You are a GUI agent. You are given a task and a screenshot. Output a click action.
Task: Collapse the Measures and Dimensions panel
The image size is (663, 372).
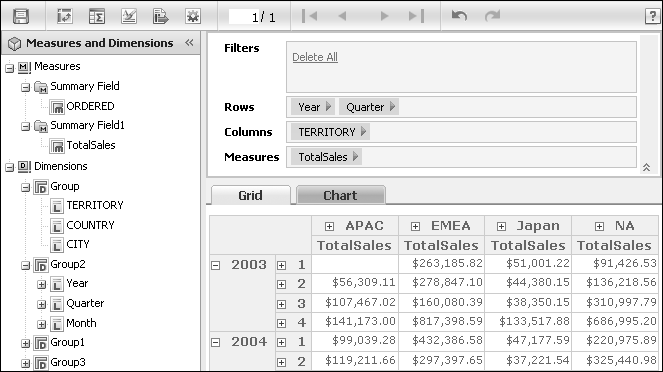coord(189,42)
